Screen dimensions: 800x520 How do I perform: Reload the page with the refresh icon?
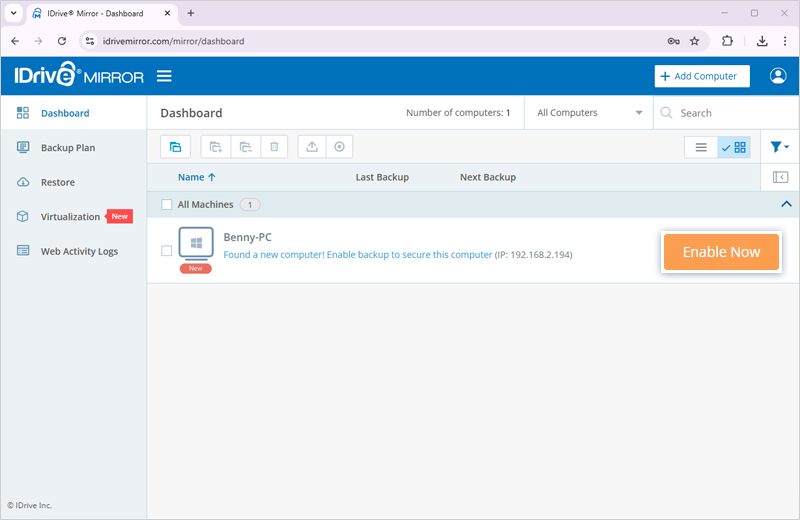(x=62, y=41)
